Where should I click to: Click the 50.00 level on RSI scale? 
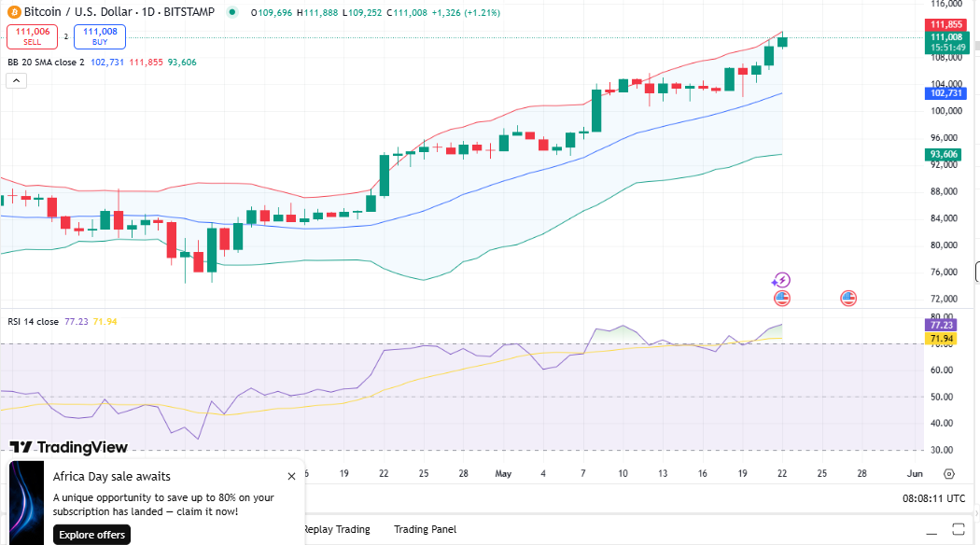(x=941, y=397)
